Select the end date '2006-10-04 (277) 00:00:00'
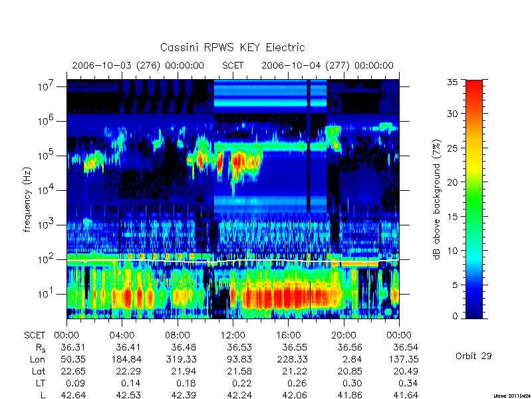Screen dimensions: 532x399 (327, 65)
